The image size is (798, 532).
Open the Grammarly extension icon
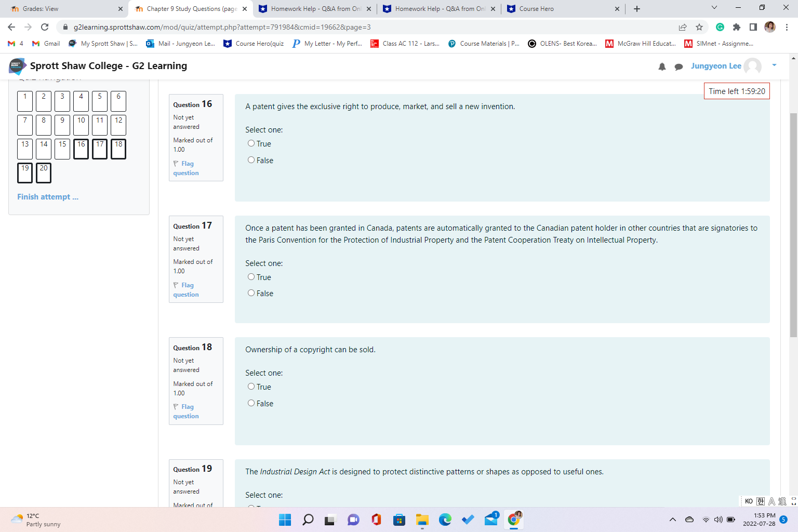click(720, 27)
